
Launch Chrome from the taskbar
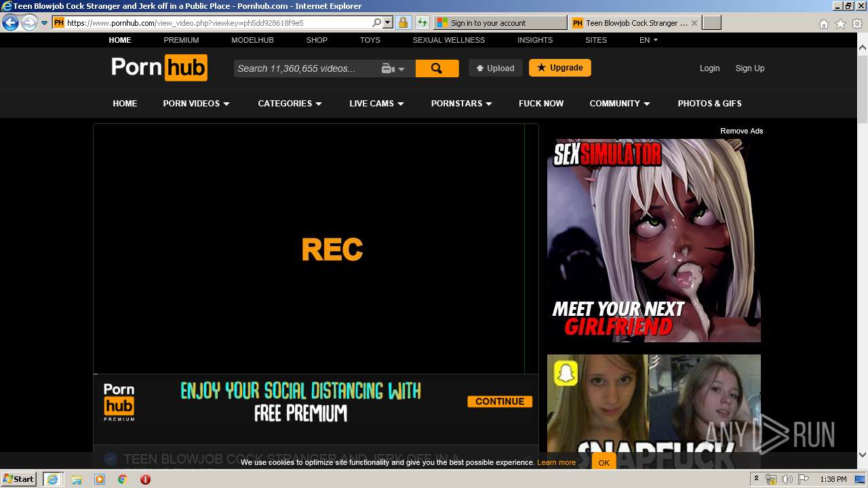tap(123, 479)
